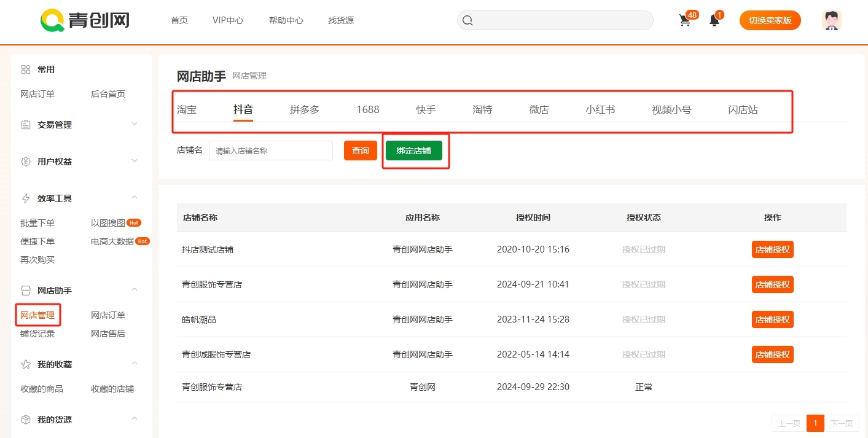The height and width of the screenshot is (438, 868).
Task: Click the 我的收藏 star icon
Action: (x=26, y=364)
